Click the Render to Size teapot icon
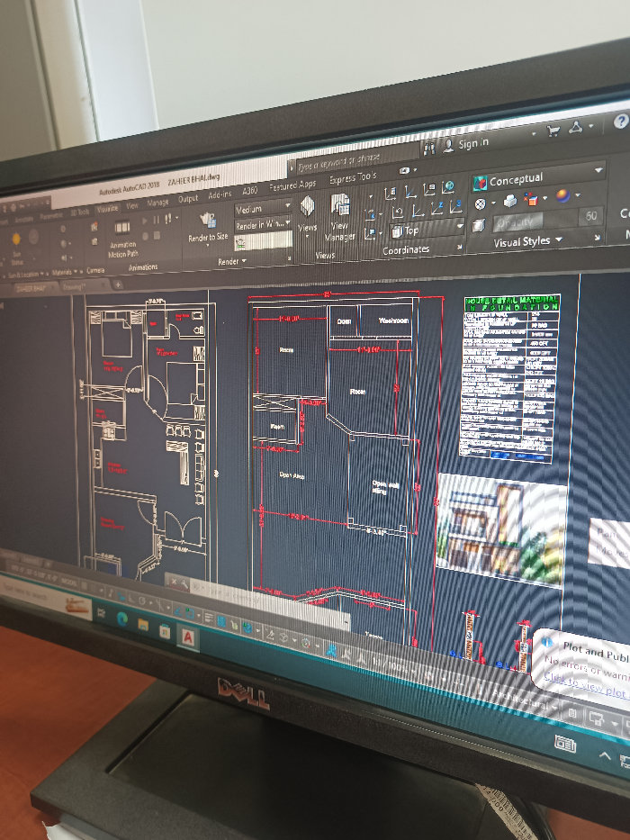This screenshot has width=630, height=840. (x=207, y=221)
